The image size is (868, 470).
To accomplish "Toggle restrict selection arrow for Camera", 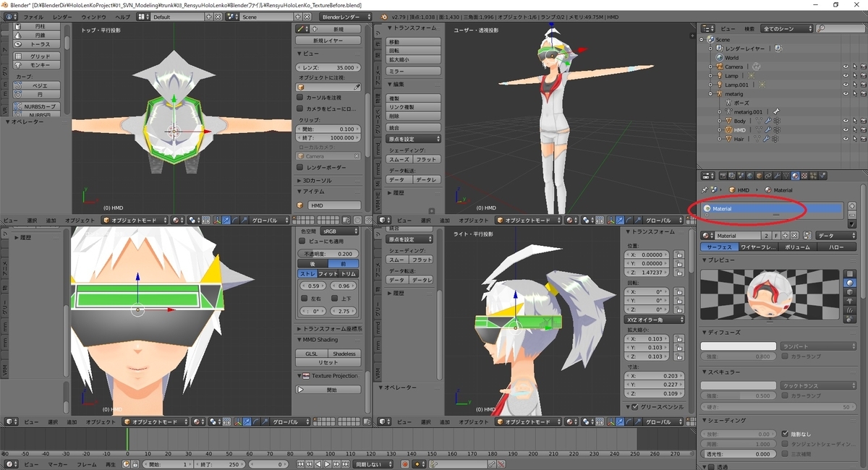I will pyautogui.click(x=855, y=67).
